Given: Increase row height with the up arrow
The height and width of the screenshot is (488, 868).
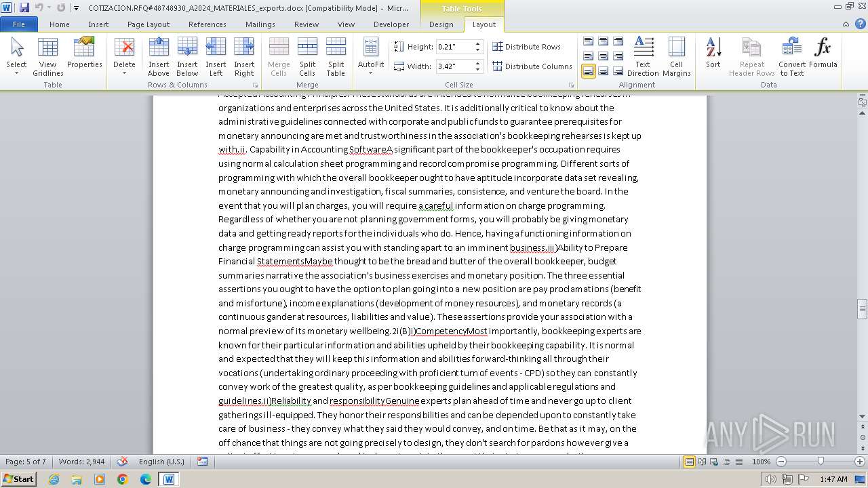Looking at the screenshot, I should pos(477,44).
